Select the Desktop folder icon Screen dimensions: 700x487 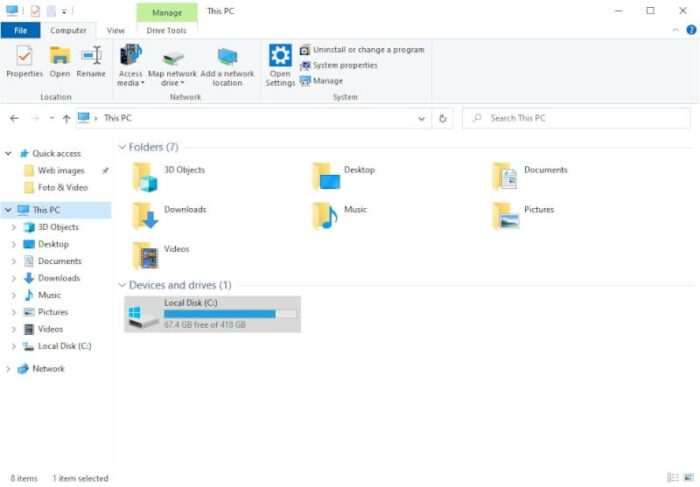(x=326, y=177)
